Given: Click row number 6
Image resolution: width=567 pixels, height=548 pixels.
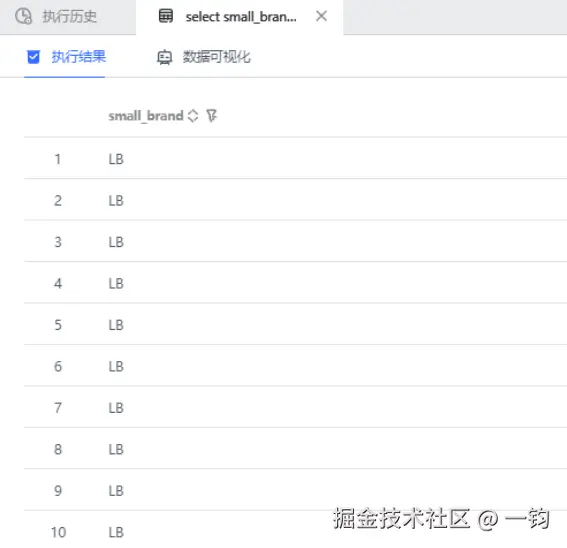Looking at the screenshot, I should tap(58, 366).
